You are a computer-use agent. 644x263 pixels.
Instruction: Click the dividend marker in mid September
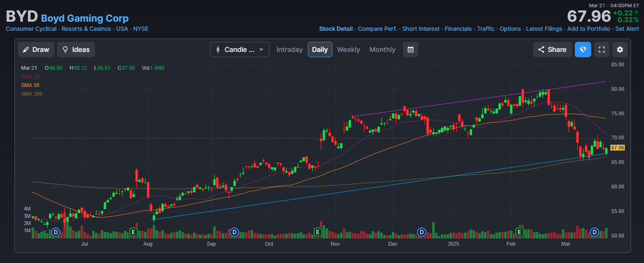coord(234,232)
